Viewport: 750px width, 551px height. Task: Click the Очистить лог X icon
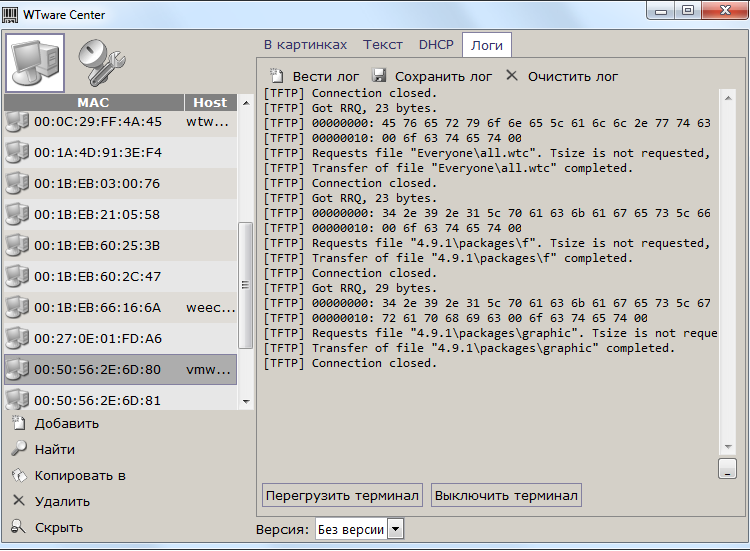pos(512,76)
